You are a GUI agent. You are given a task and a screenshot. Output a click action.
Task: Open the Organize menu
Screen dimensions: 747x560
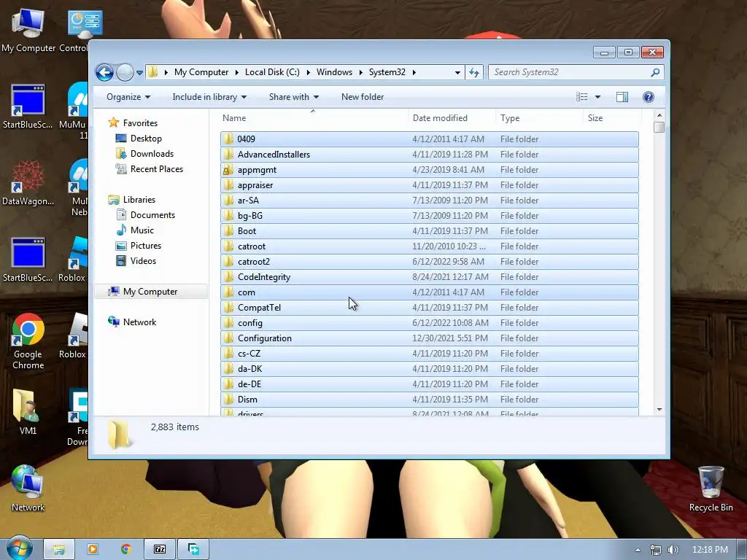pos(128,97)
